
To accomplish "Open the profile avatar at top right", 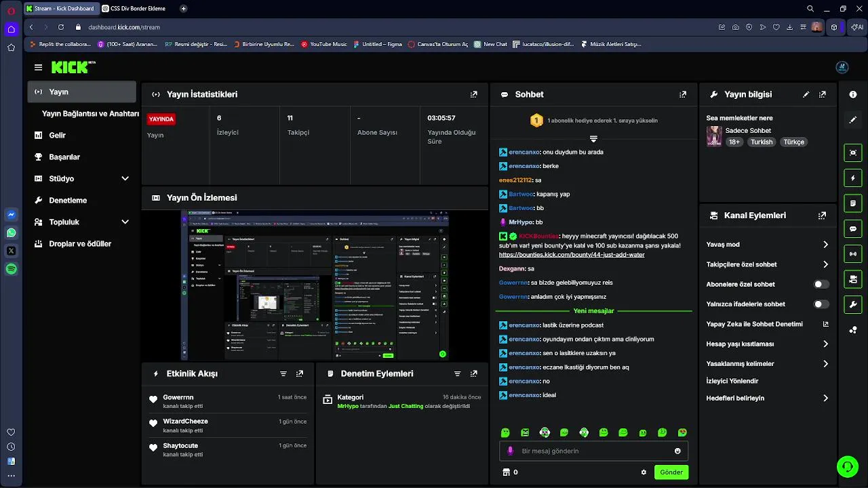I will tap(842, 67).
